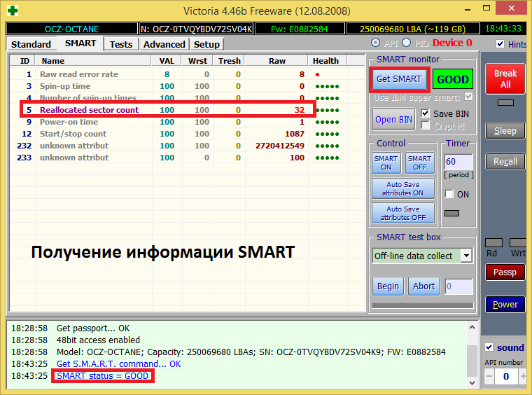
Task: Click the VAL column header
Action: (167, 61)
